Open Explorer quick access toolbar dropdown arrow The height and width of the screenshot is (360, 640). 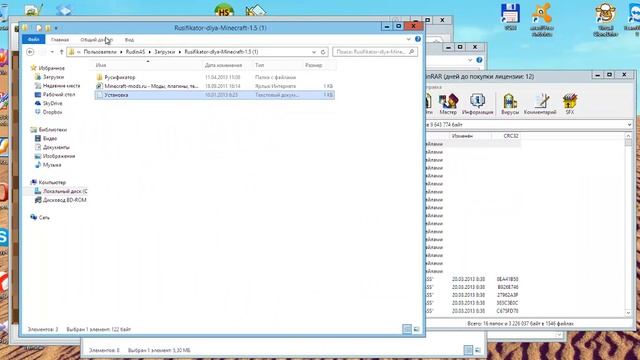pyautogui.click(x=56, y=28)
